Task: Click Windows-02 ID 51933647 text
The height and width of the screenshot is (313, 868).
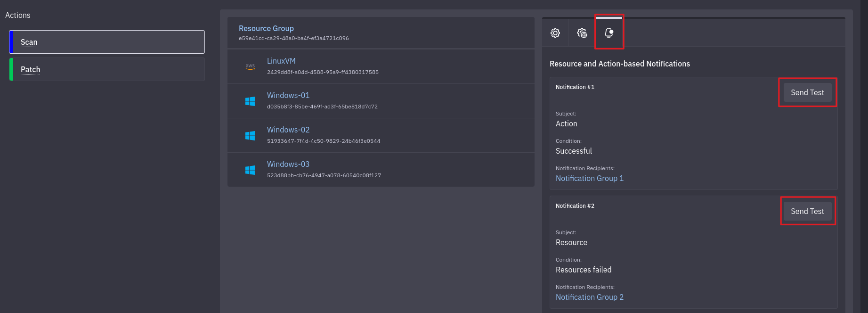Action: pyautogui.click(x=324, y=141)
